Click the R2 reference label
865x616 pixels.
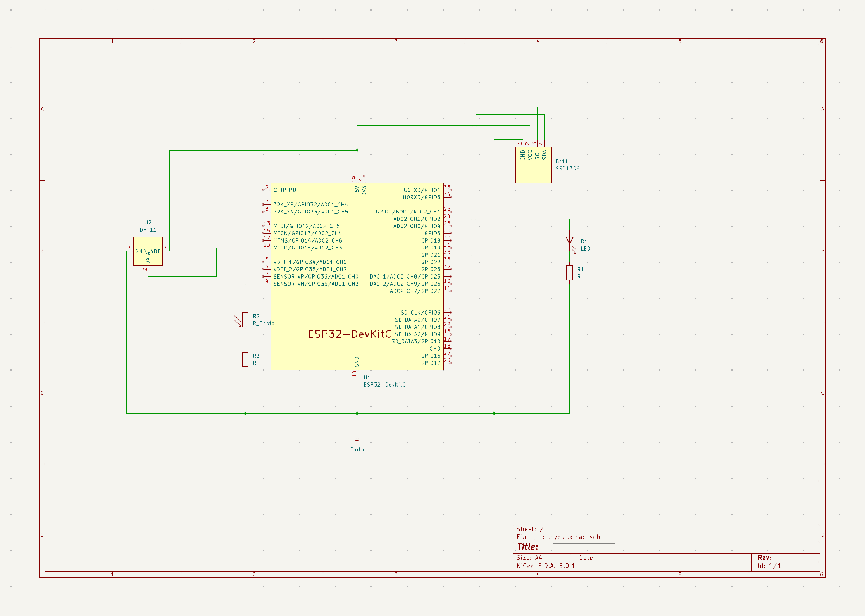click(x=256, y=316)
